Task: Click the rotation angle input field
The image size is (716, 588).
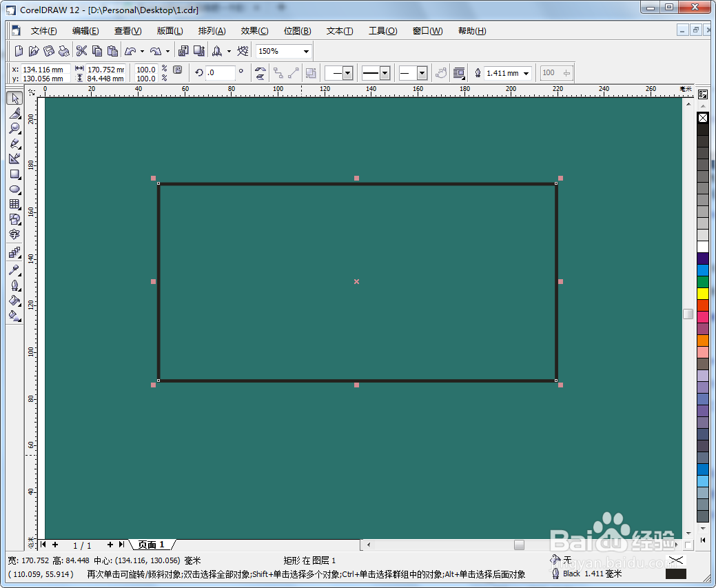Action: tap(220, 72)
